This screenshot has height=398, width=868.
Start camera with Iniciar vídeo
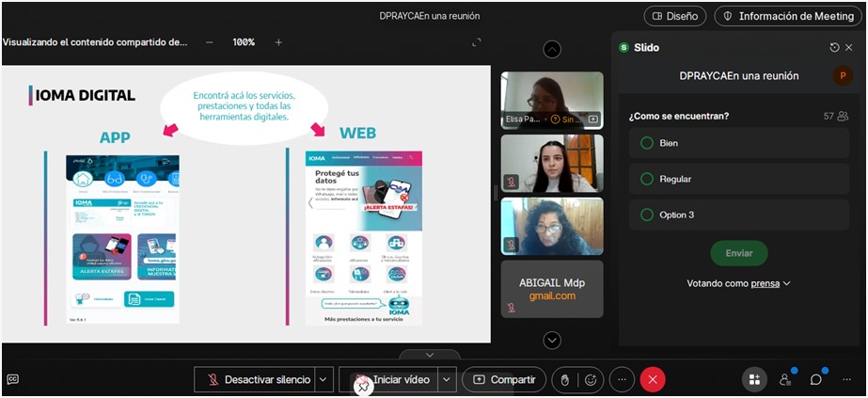[388, 379]
